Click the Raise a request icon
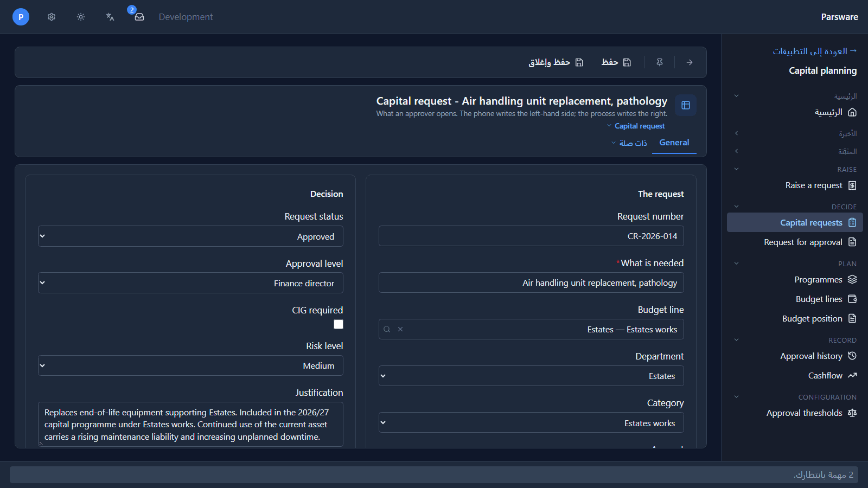868x488 pixels. (x=852, y=185)
